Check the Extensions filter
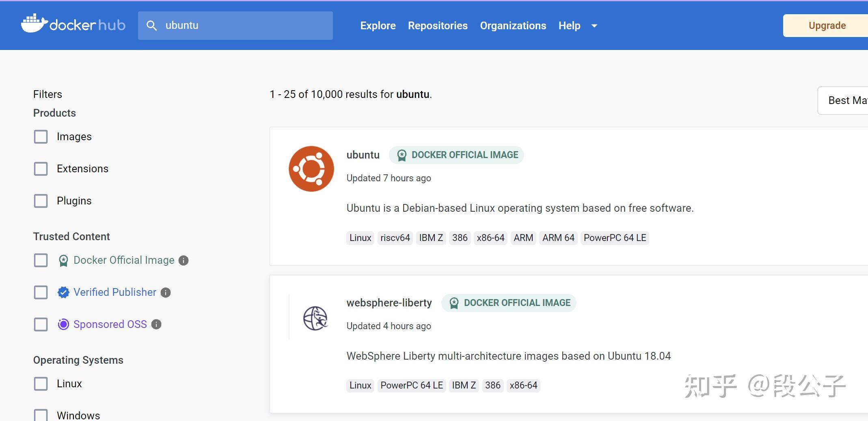Image resolution: width=868 pixels, height=421 pixels. tap(41, 169)
